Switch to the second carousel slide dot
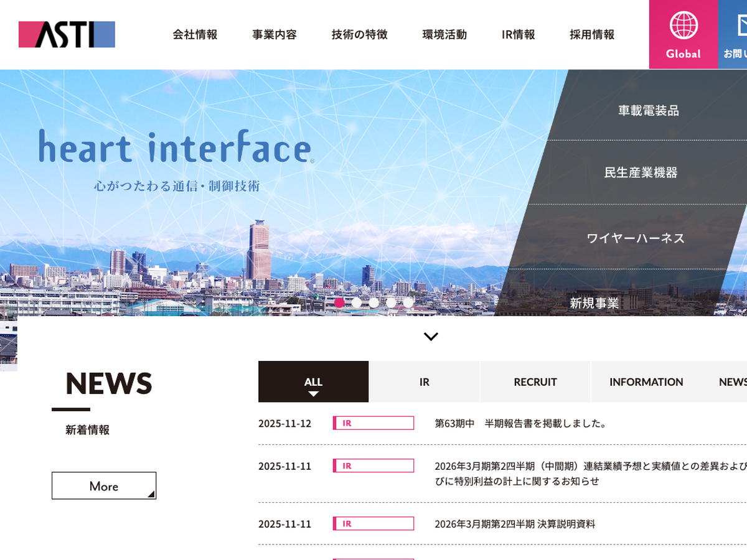747x560 pixels. [x=357, y=302]
